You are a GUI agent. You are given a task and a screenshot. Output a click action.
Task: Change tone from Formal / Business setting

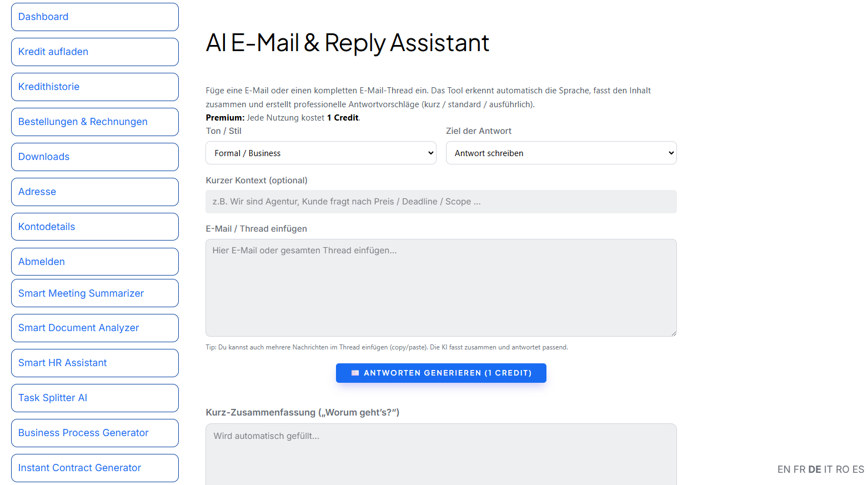pos(320,153)
